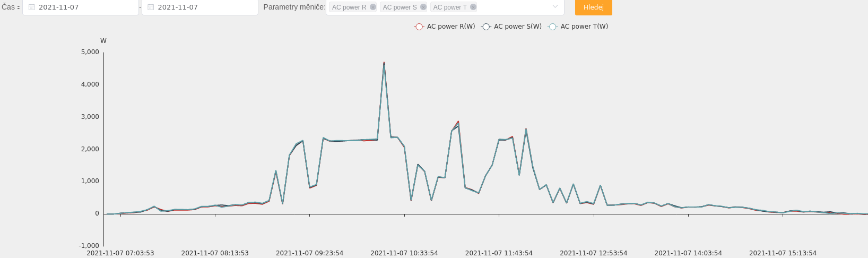Click the teal circle marker of AC power T legend
Image resolution: width=868 pixels, height=258 pixels.
pos(553,27)
